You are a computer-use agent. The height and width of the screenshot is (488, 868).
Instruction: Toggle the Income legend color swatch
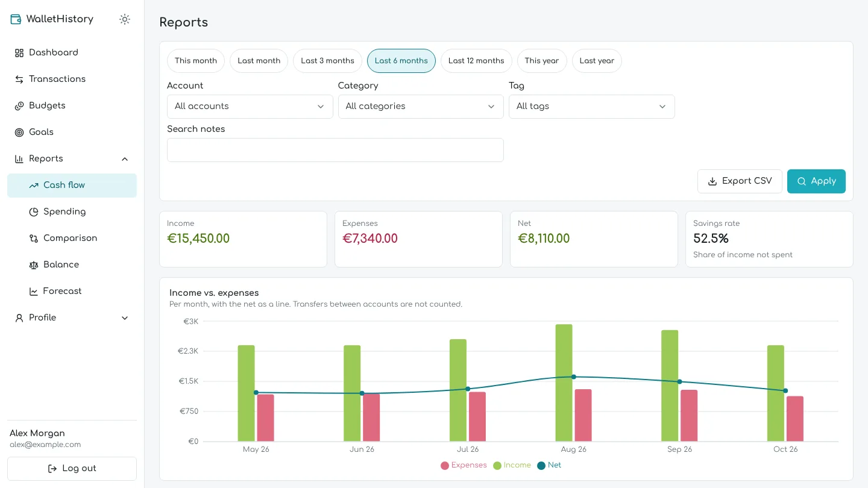(x=497, y=466)
